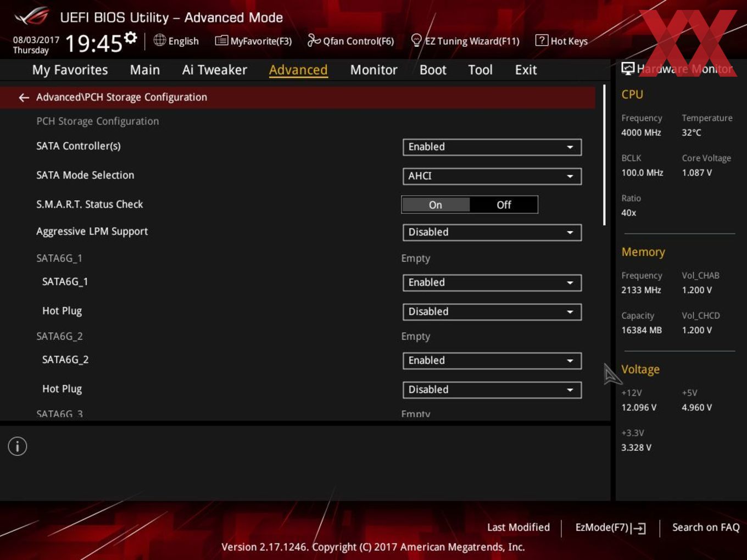Open Hot Plug dropdown under SATA6G_1

coord(492,312)
